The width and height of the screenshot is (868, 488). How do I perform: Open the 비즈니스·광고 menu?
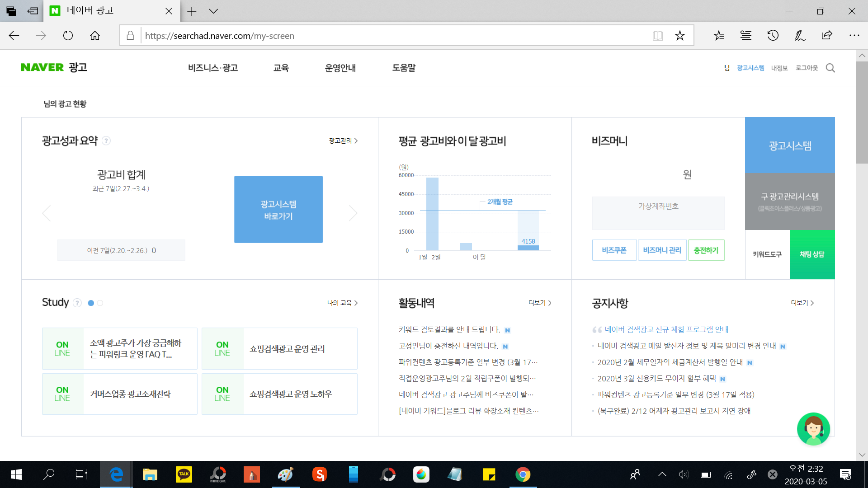(213, 68)
